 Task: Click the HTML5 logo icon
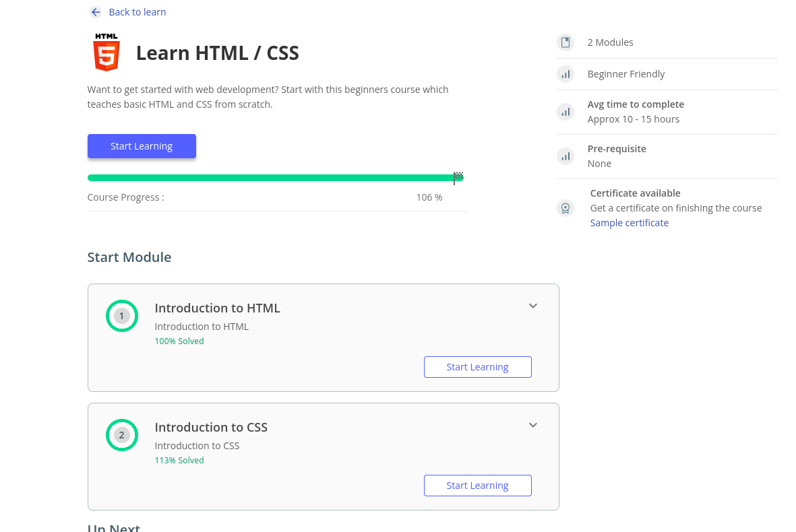click(x=106, y=53)
